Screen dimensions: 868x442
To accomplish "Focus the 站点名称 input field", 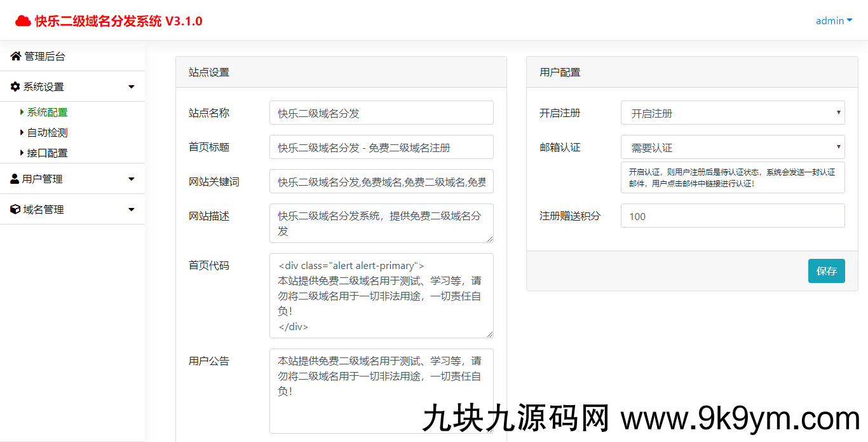I will (x=381, y=113).
